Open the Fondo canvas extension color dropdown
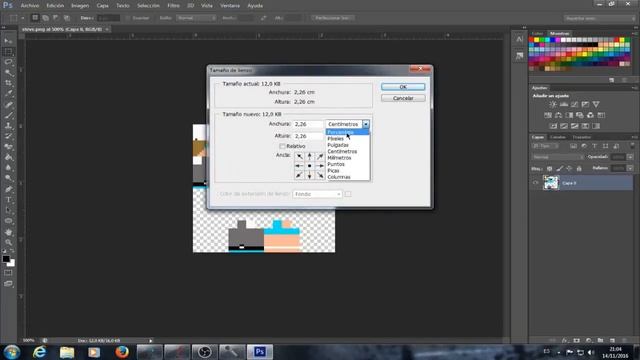Screen dimensions: 640x360 [317, 194]
